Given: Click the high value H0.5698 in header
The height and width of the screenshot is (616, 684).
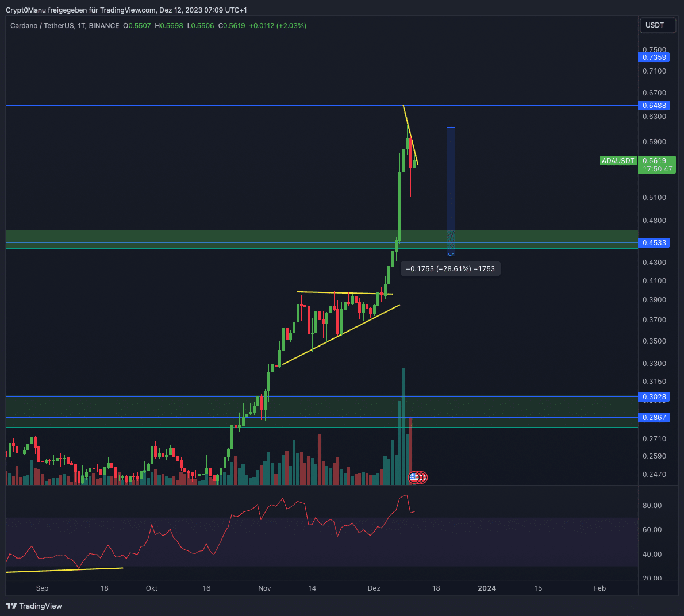Looking at the screenshot, I should [x=169, y=26].
